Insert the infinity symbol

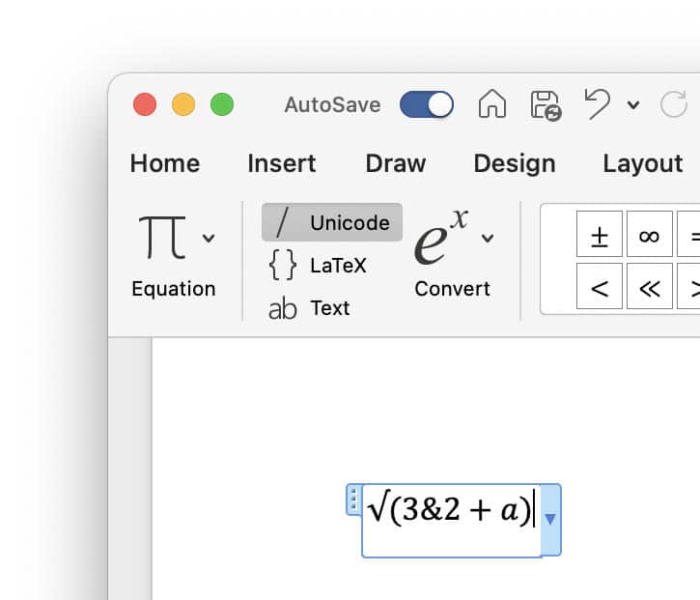[x=649, y=234]
